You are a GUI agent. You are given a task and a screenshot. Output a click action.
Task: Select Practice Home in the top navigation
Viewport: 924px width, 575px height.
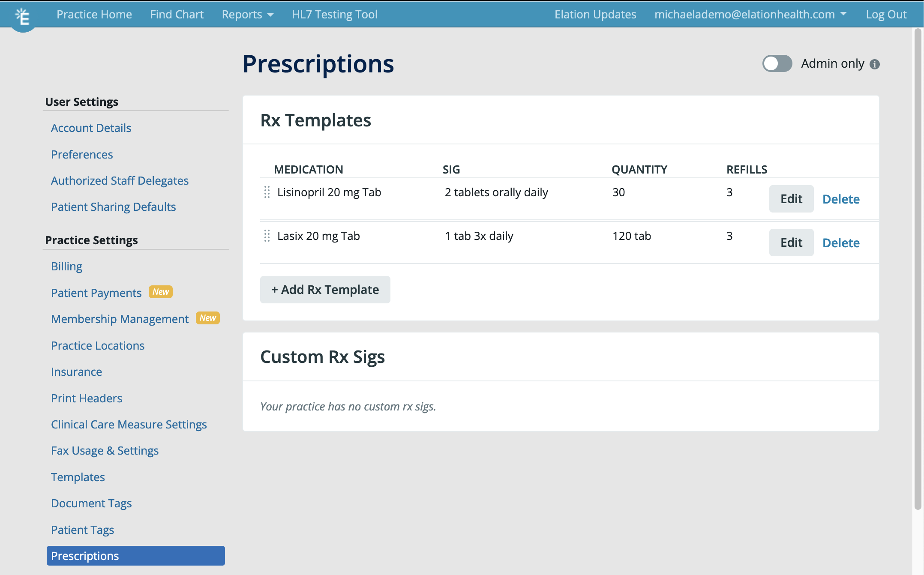coord(94,14)
